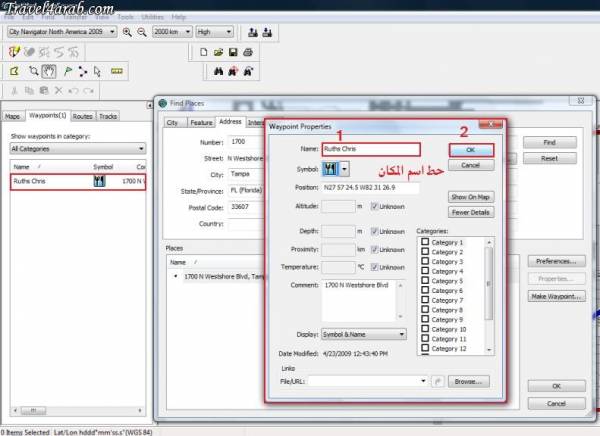Open Find Places with the black binoculars icon
This screenshot has width=600, height=436.
[218, 71]
